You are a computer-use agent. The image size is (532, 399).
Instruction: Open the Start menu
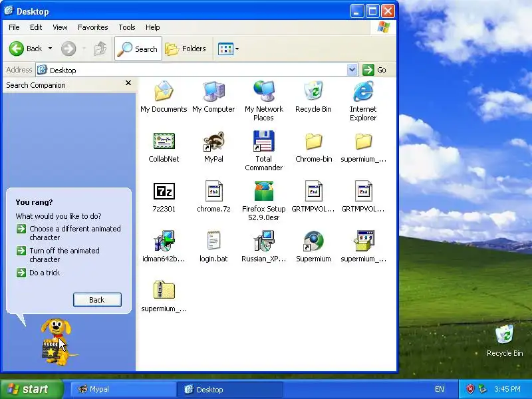coord(31,389)
